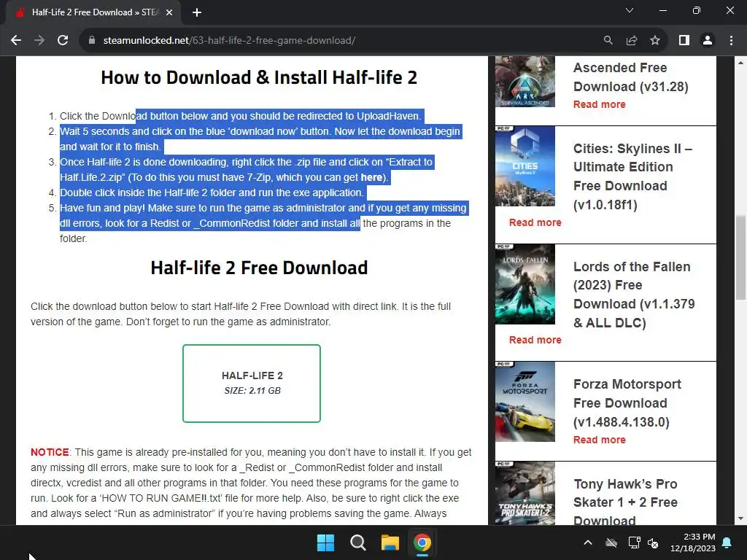Open the Tony Hawk's Pro Skater 1 + 2 title
The height and width of the screenshot is (560, 747).
tap(625, 501)
